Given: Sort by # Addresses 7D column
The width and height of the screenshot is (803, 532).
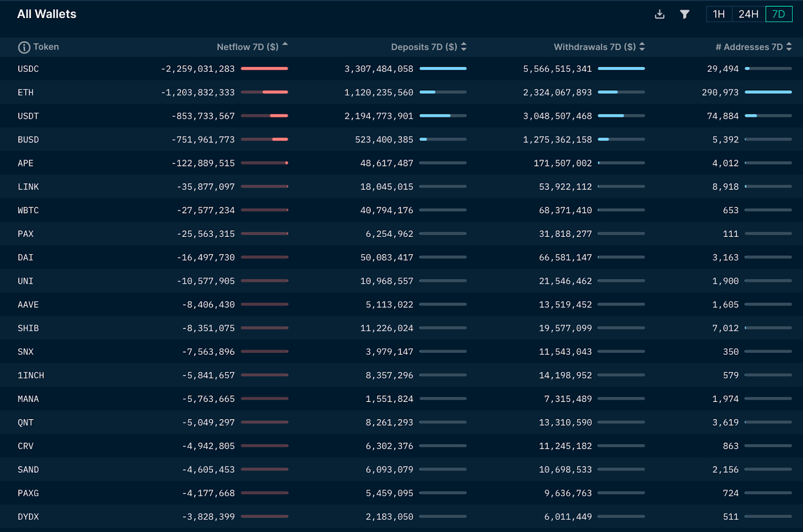Looking at the screenshot, I should [753, 47].
